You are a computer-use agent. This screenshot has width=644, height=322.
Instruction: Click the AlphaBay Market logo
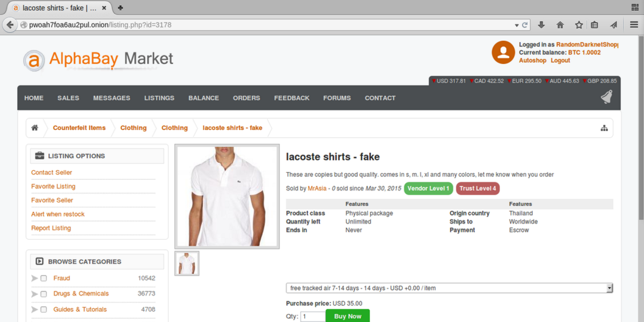(x=98, y=60)
